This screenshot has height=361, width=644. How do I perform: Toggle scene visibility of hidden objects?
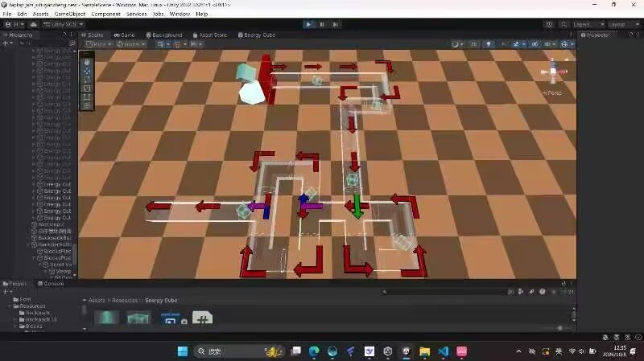535,44
